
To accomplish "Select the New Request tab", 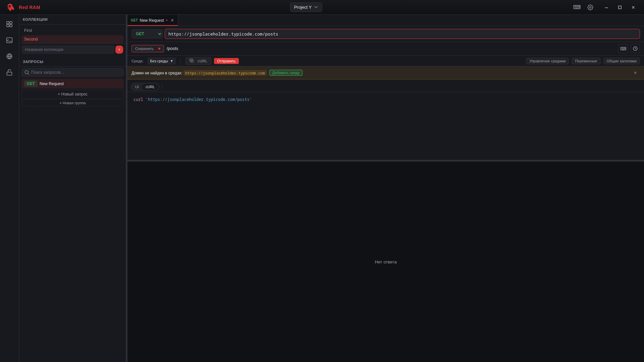I will [x=152, y=20].
